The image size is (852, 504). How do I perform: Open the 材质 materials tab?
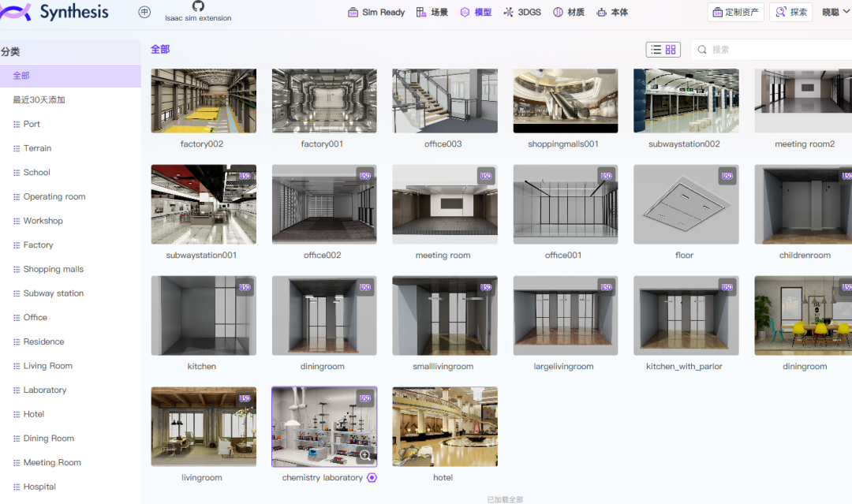tap(569, 12)
